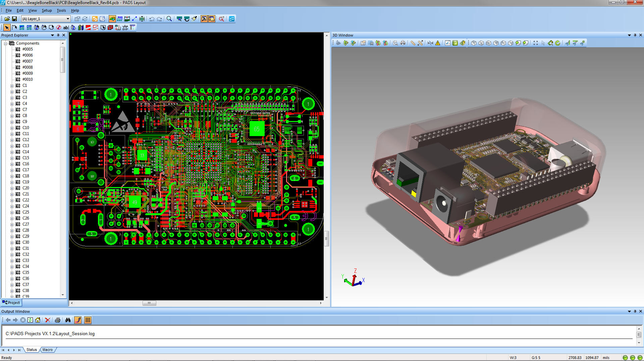Expand the C10 component tree node
Screen dimensions: 644x361
(x=12, y=128)
